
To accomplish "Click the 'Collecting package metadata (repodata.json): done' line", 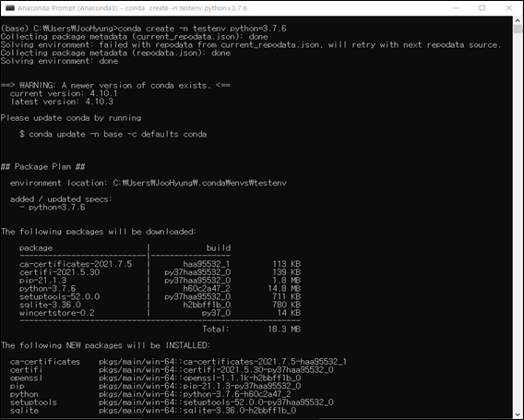I will pyautogui.click(x=115, y=53).
